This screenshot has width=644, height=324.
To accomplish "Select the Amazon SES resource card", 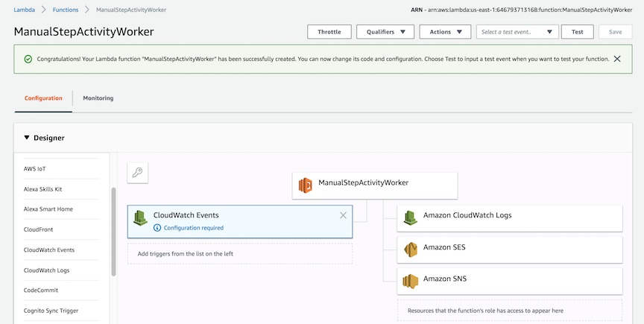I will (510, 250).
